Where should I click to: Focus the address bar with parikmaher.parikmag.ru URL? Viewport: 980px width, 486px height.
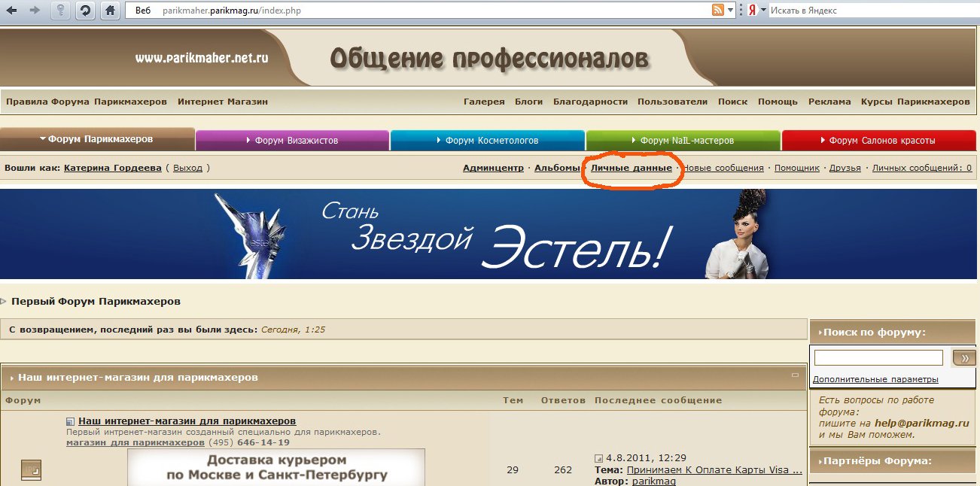pos(418,11)
